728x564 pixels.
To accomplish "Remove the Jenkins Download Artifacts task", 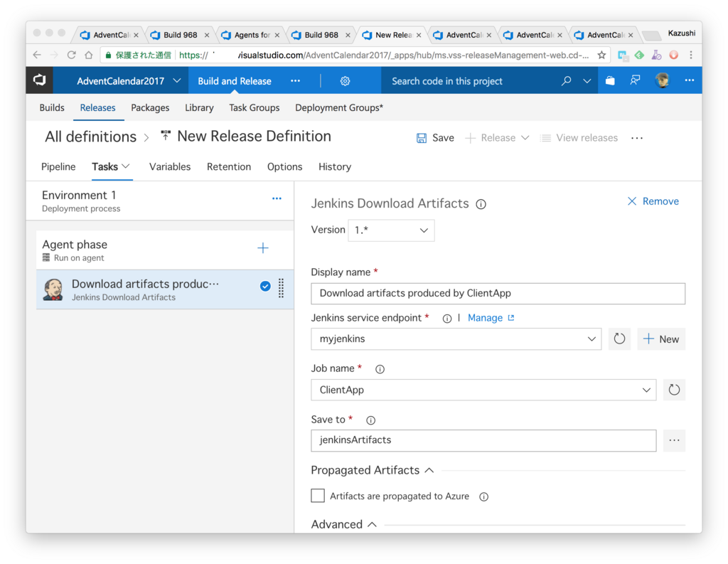I will 653,201.
